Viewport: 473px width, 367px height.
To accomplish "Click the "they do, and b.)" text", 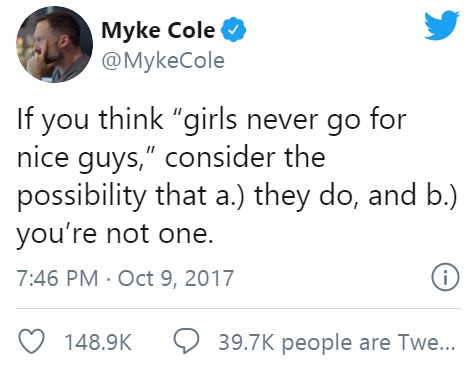I will [x=355, y=196].
